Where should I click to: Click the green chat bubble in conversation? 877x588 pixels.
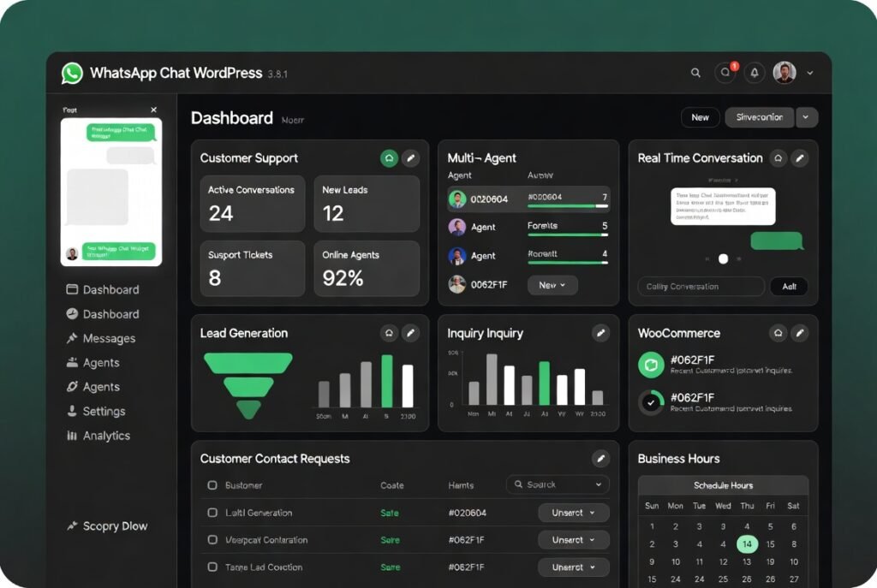776,241
